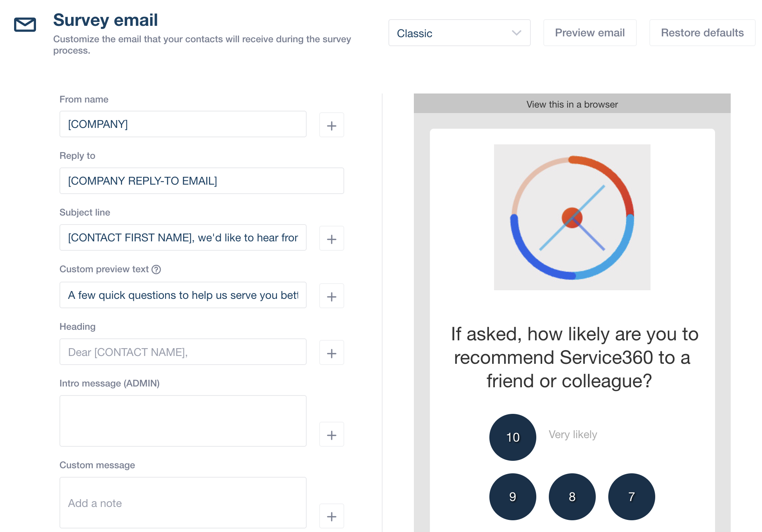
Task: Click plus icon beside Heading field
Action: click(x=331, y=353)
